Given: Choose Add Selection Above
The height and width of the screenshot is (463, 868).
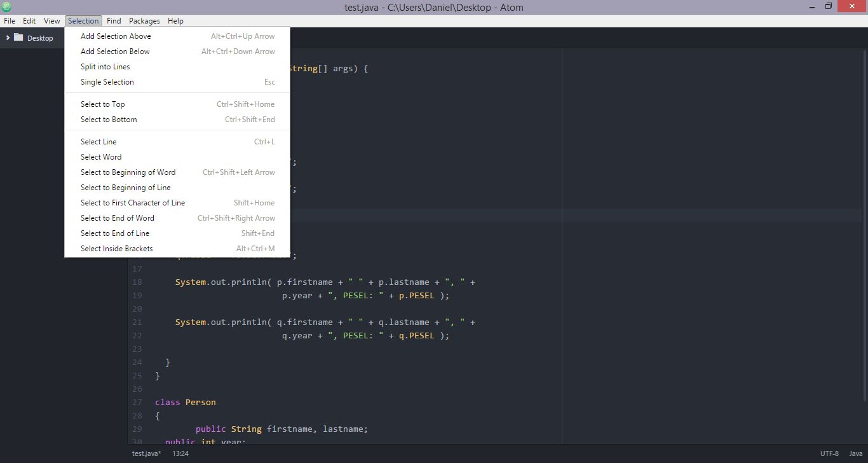Looking at the screenshot, I should point(177,36).
